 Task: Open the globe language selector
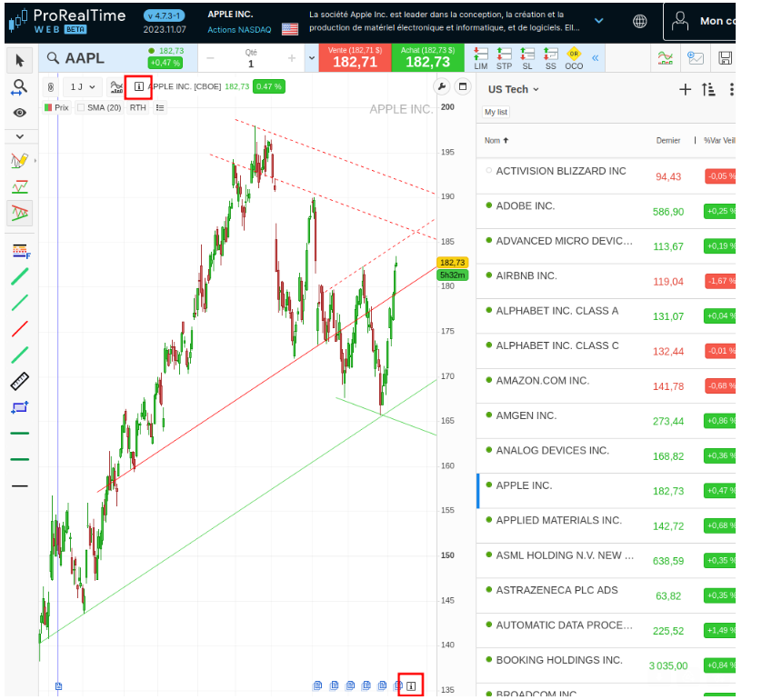pos(639,21)
